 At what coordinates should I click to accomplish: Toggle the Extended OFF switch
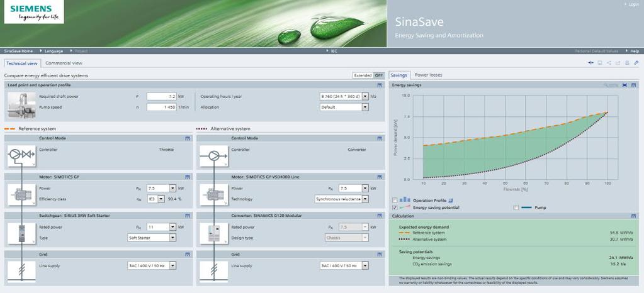368,75
